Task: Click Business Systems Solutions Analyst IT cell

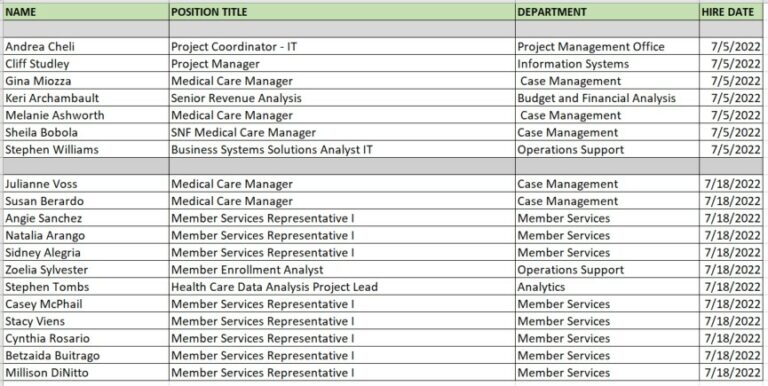Action: click(x=342, y=149)
